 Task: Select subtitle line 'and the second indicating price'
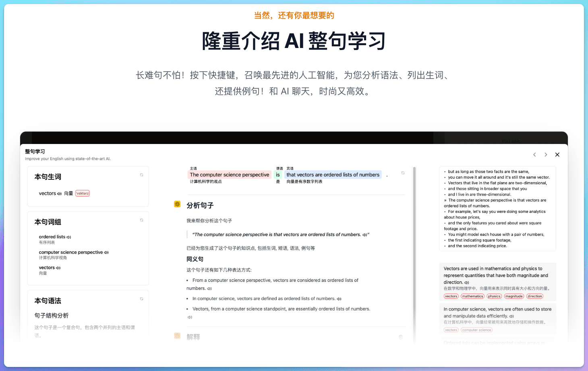[x=477, y=246]
